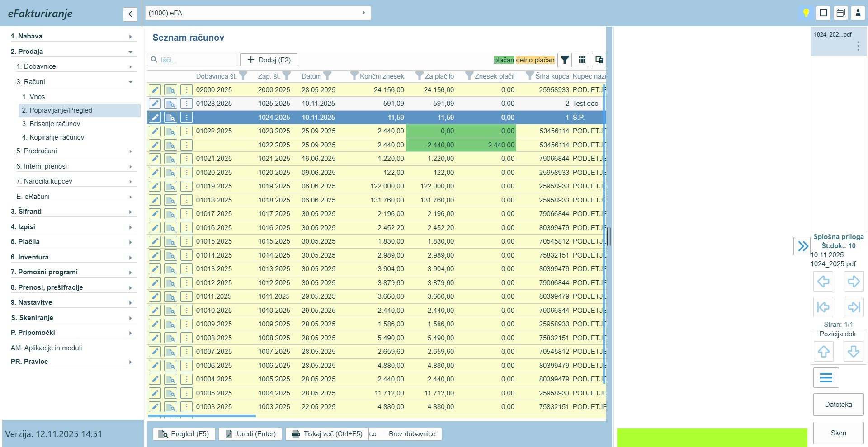
Task: Collapse the left sidebar with chevron button
Action: [x=130, y=14]
